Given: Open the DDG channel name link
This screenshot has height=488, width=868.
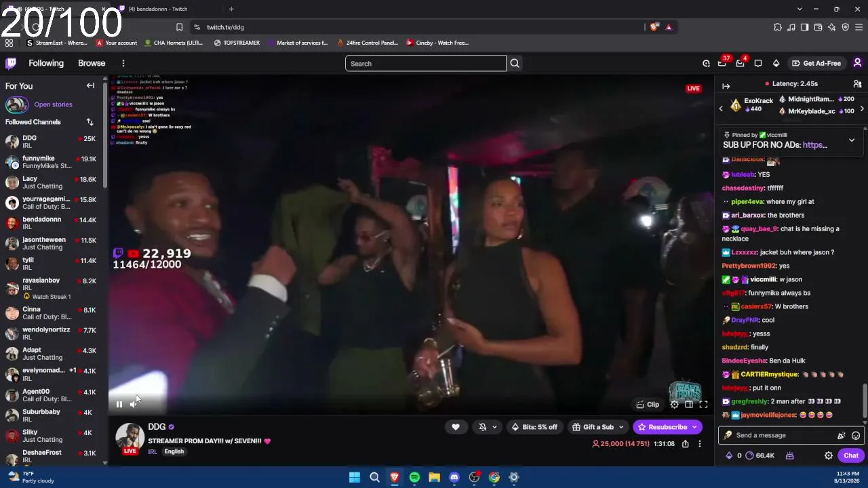Looking at the screenshot, I should [x=157, y=427].
